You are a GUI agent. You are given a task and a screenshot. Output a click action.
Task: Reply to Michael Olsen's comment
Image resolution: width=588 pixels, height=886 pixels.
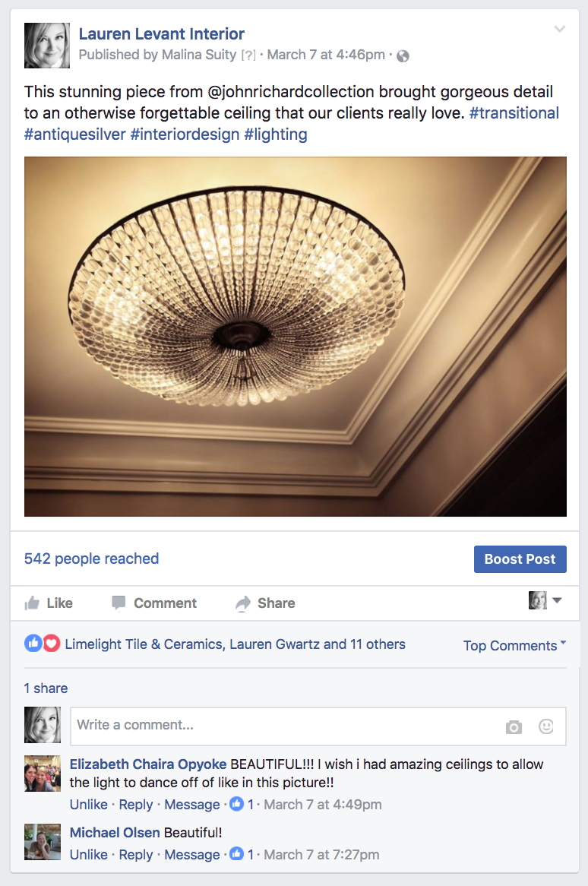135,854
